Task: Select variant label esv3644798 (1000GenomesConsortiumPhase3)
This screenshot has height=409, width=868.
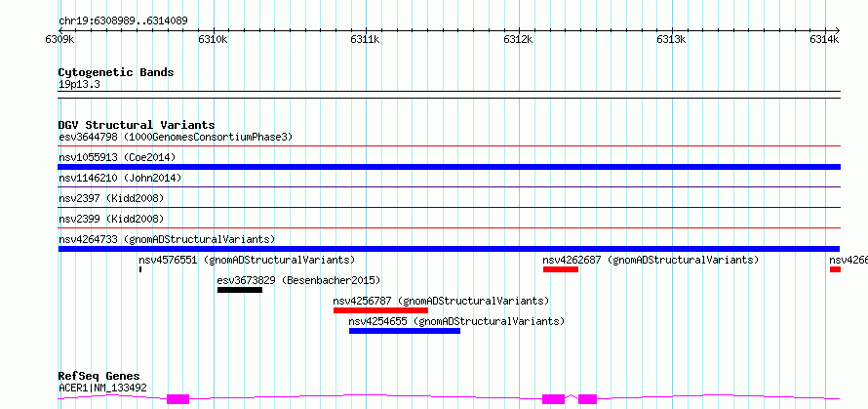Action: 176,137
